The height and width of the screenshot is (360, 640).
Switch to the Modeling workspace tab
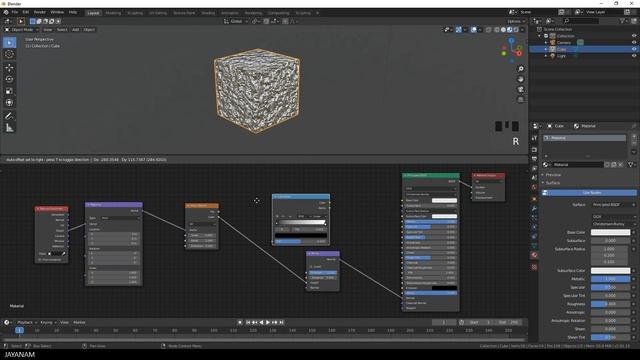coord(113,13)
